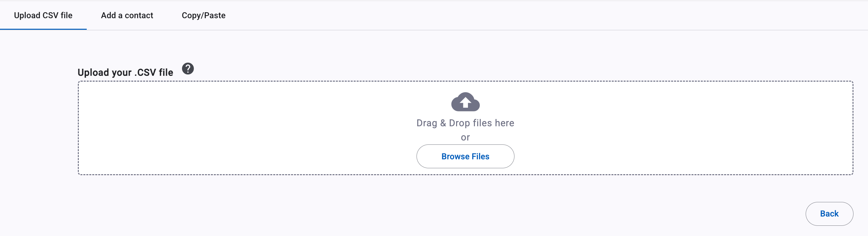Click the '.CSV' text in the upload heading

point(145,72)
